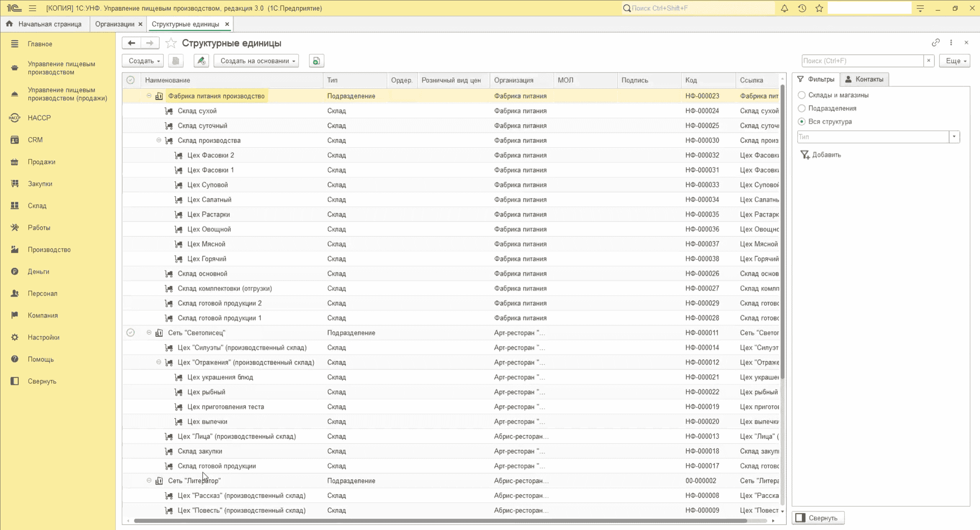Viewport: 980px width, 530px height.
Task: Open the Продажи section basket icon
Action: pyautogui.click(x=15, y=162)
